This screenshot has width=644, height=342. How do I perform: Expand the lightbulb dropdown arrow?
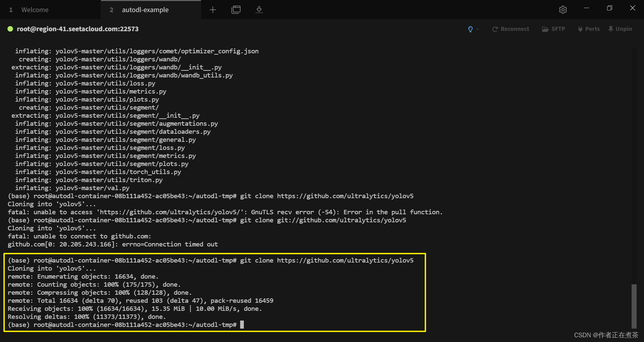478,29
